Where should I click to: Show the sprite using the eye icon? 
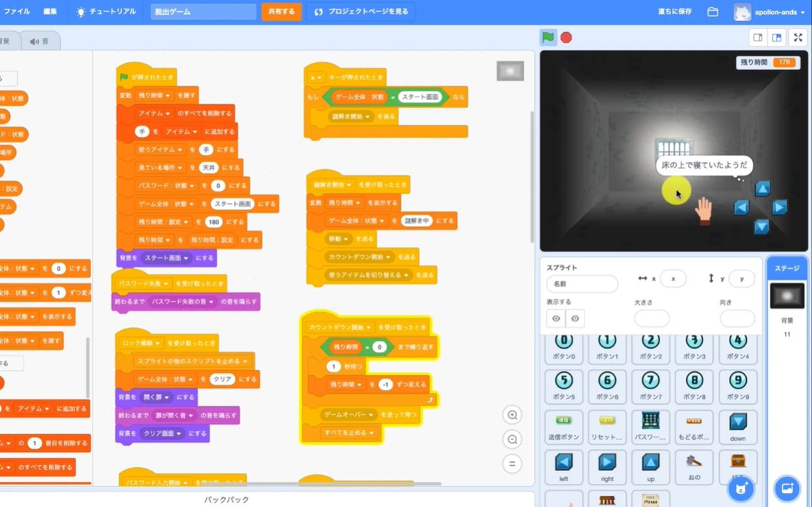coord(556,318)
